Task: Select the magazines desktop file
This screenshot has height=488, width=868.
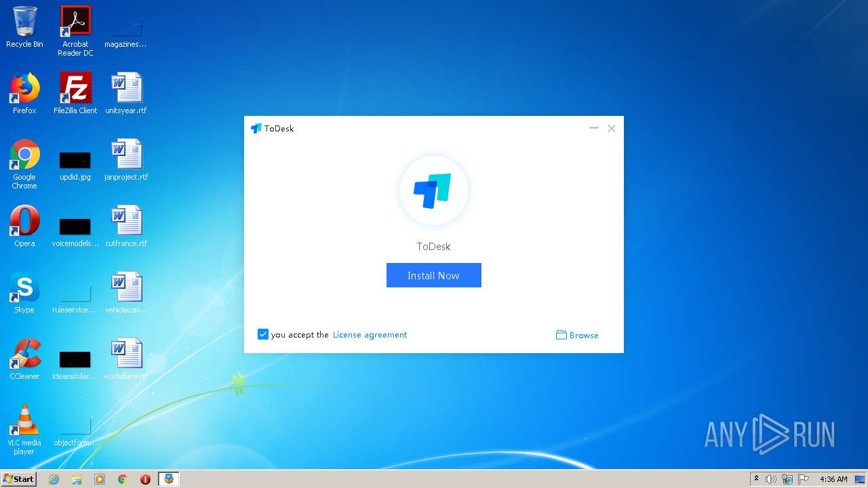Action: point(125,31)
